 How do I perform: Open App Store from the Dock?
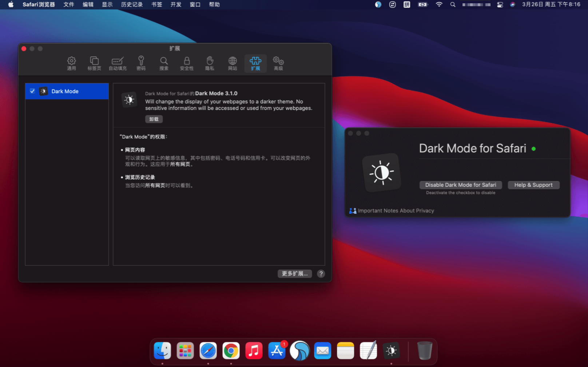point(277,351)
